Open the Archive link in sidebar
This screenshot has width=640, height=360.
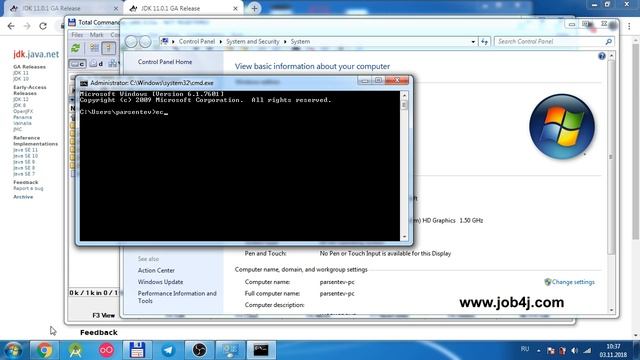tap(23, 197)
